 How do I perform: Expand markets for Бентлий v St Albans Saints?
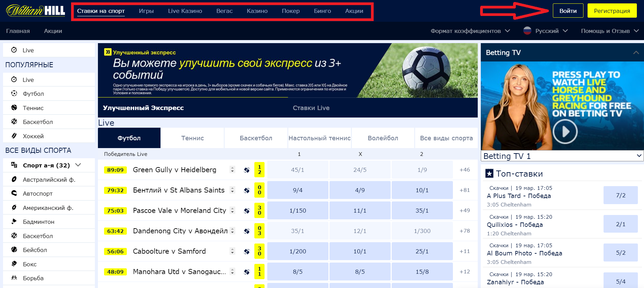[x=232, y=190]
